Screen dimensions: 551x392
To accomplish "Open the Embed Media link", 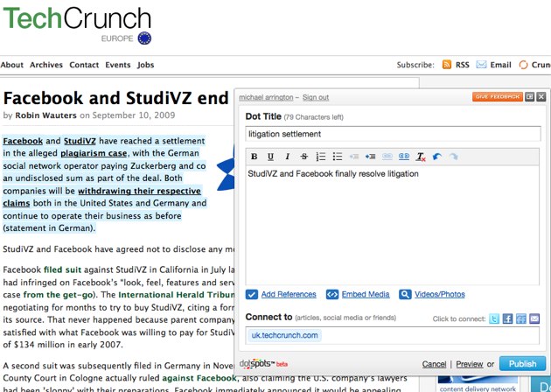I will tap(366, 294).
